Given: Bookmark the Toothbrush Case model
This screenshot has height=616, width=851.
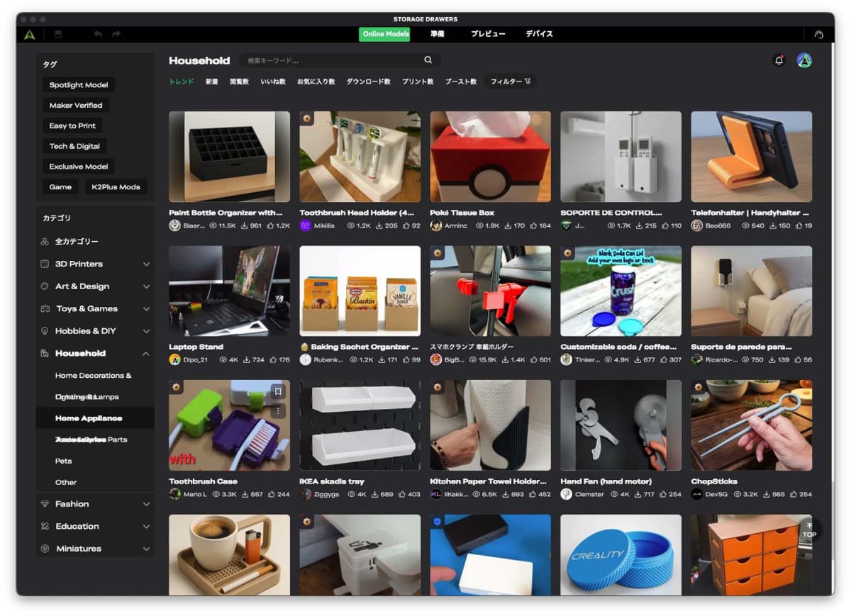Looking at the screenshot, I should click(x=279, y=391).
